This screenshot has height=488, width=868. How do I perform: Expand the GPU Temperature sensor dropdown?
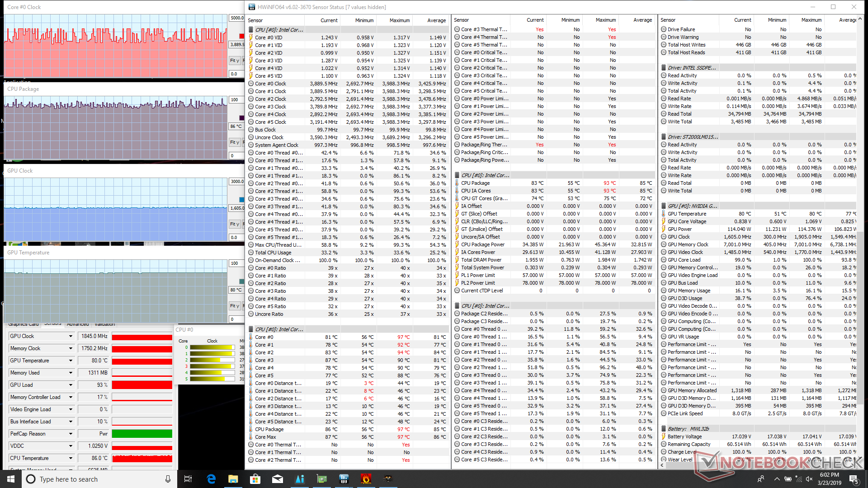[x=71, y=361]
